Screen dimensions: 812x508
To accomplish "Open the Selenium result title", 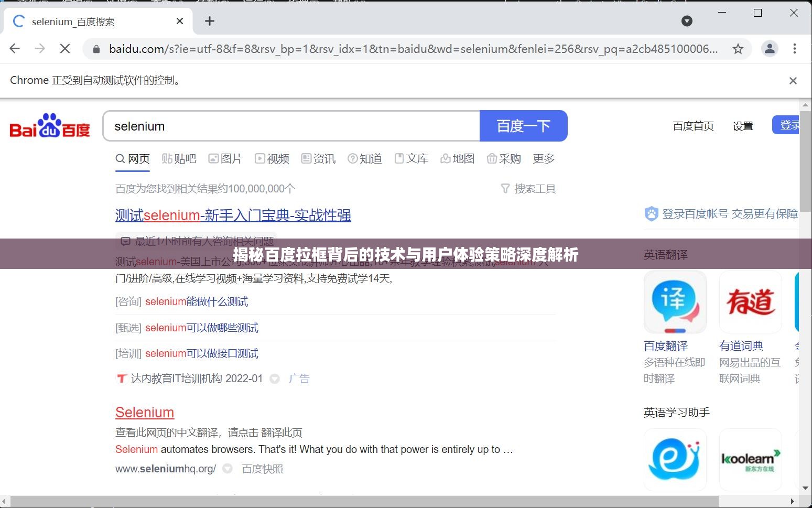I will [x=145, y=413].
